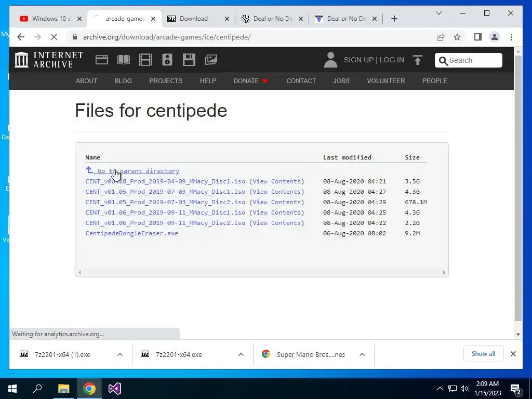Open the Internet Archive logo homepage
The width and height of the screenshot is (532, 399).
pyautogui.click(x=49, y=60)
